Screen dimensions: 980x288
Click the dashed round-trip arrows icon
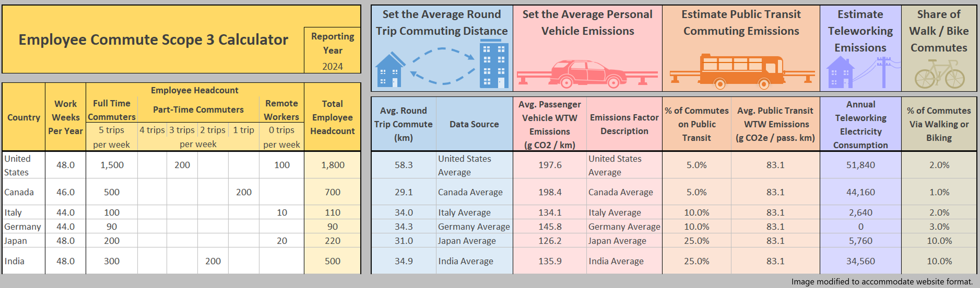pyautogui.click(x=442, y=66)
